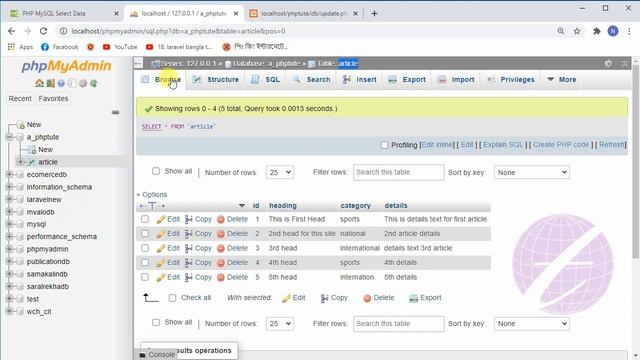Open the Apps grid in bookmarks bar
Viewport: 640px width, 360px height.
[11, 47]
